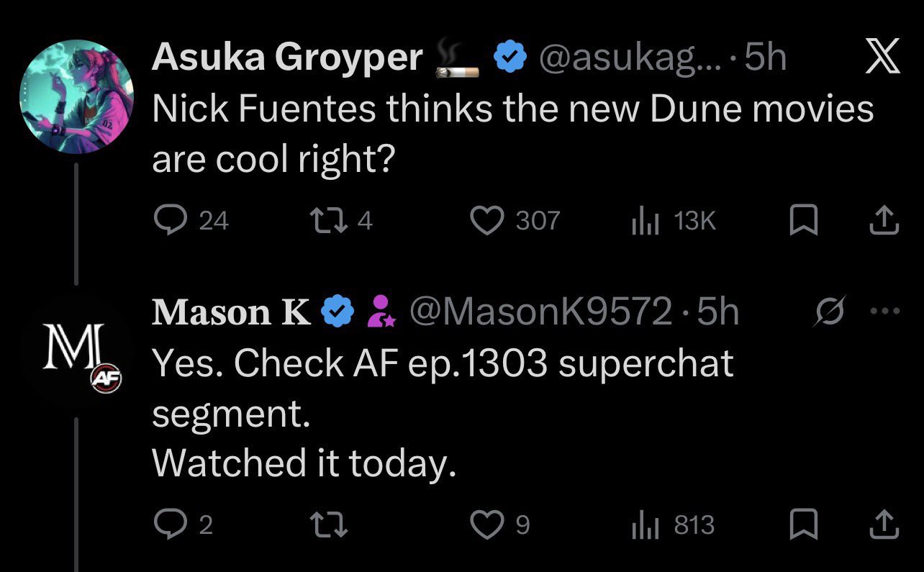Image resolution: width=924 pixels, height=572 pixels.
Task: Click the X logo icon
Action: (882, 56)
